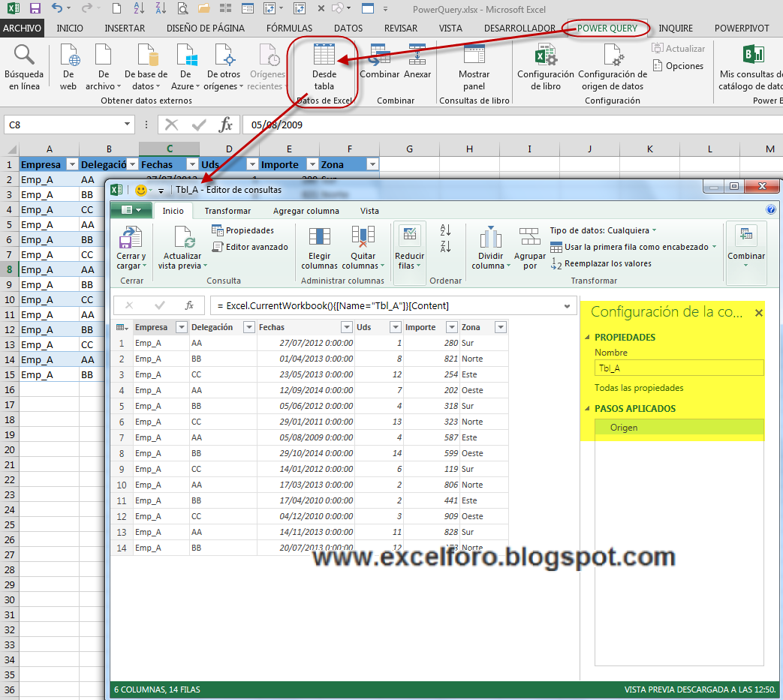The height and width of the screenshot is (700, 783).
Task: Click the "Anexar" icon in the Combinar group
Action: (417, 66)
